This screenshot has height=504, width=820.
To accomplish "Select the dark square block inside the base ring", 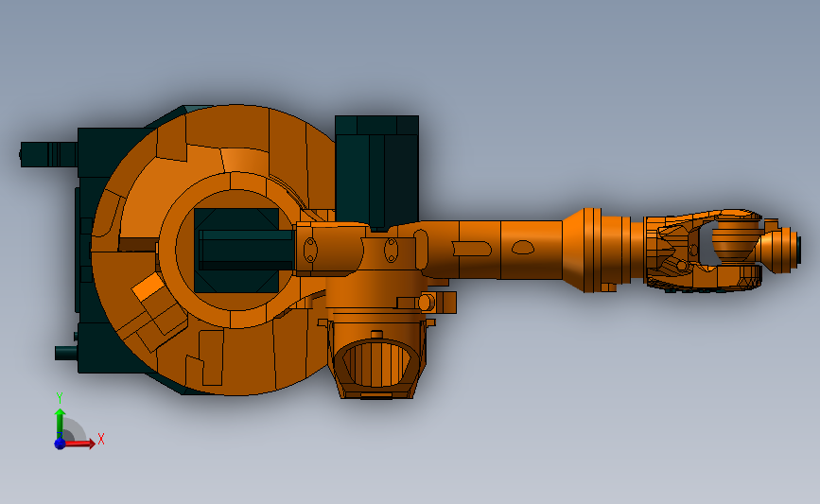I will pos(236,251).
